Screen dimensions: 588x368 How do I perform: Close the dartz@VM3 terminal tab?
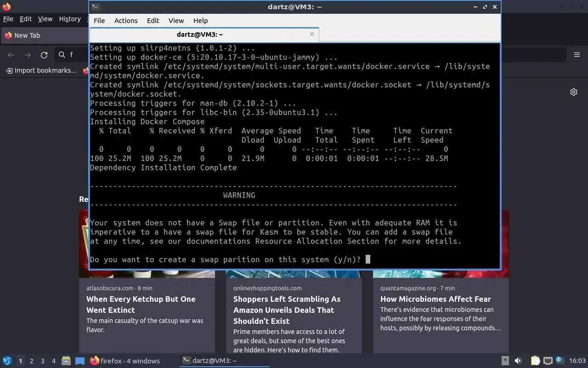tap(312, 34)
